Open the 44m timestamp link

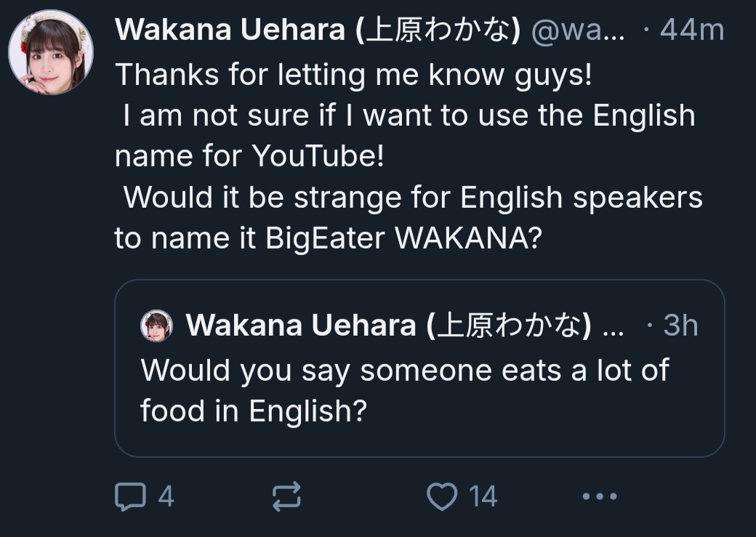pyautogui.click(x=691, y=31)
